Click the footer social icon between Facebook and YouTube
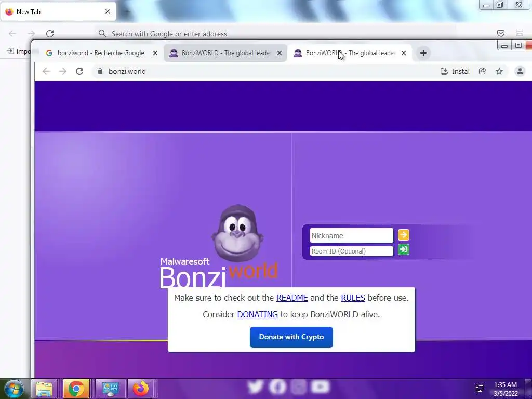This screenshot has height=399, width=532. pos(299,387)
